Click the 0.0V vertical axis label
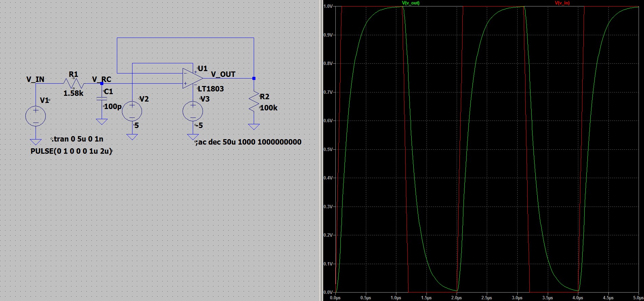This screenshot has height=301, width=644. [x=328, y=292]
